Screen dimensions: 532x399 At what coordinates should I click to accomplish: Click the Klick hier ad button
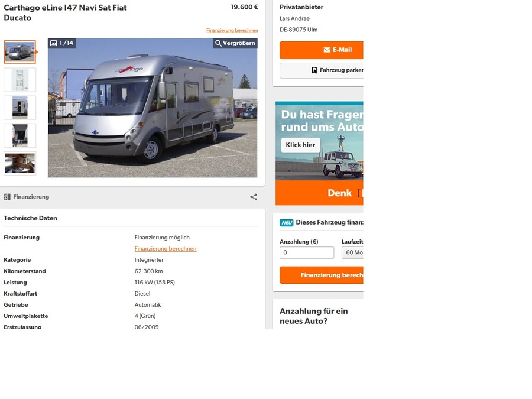coord(300,145)
